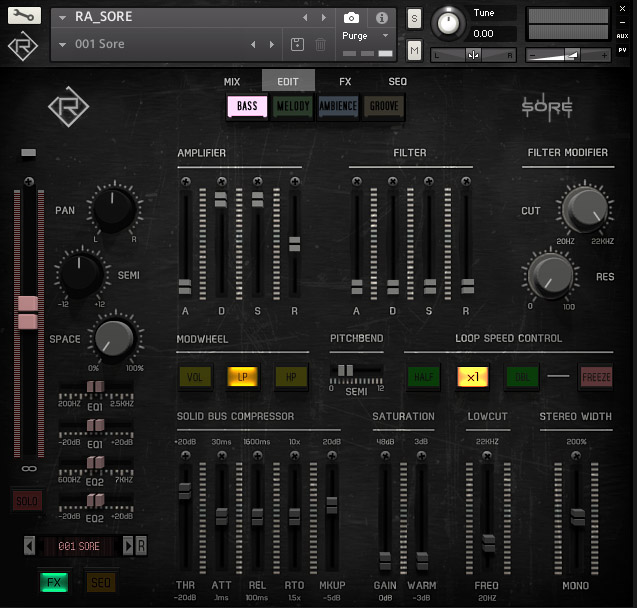This screenshot has height=608, width=637.
Task: Click the SEMI tuning knob
Action: pos(80,274)
